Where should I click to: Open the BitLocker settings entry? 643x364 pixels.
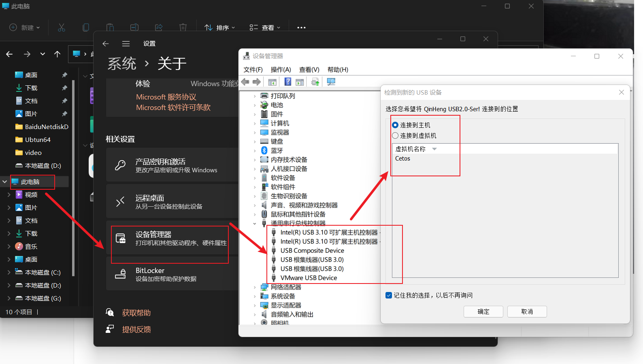(172, 274)
